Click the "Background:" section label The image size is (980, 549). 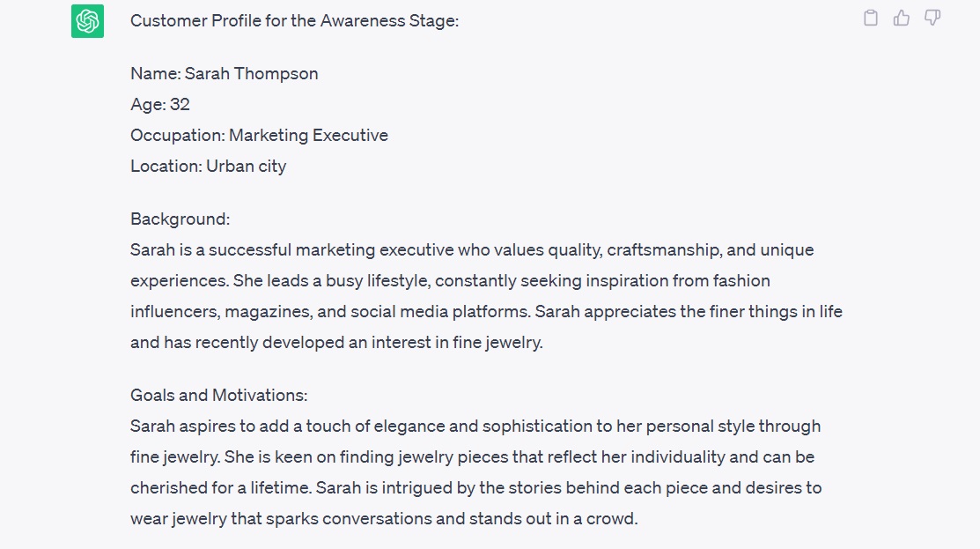click(x=180, y=219)
